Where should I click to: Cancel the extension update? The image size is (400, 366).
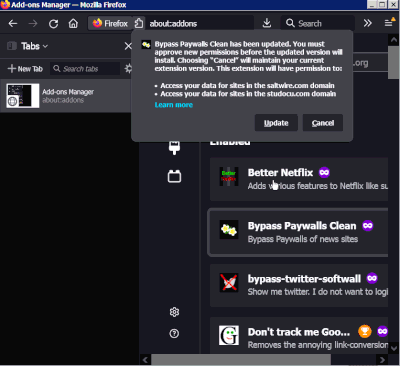(323, 123)
